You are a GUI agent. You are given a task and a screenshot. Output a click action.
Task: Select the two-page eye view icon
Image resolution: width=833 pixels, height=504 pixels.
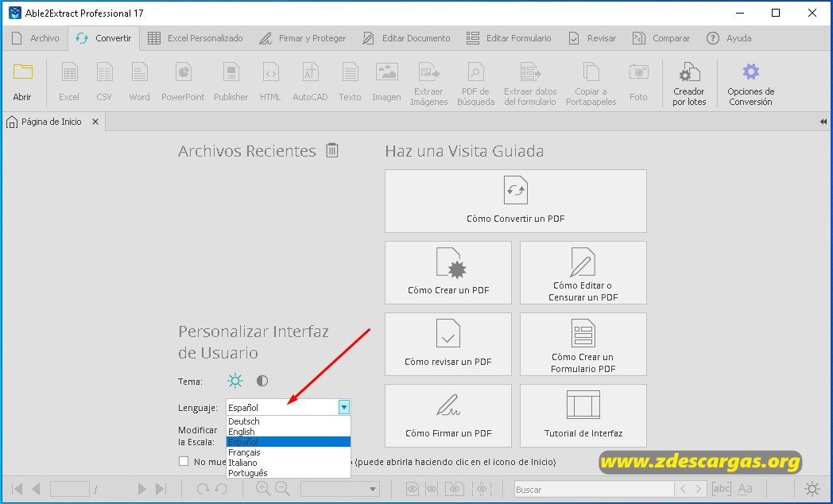click(x=454, y=489)
